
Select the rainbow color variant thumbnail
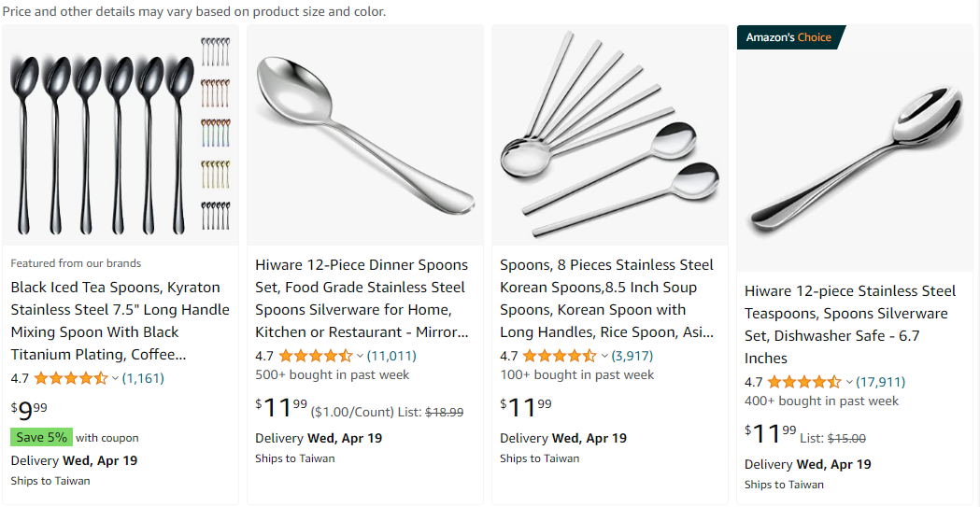pos(215,133)
